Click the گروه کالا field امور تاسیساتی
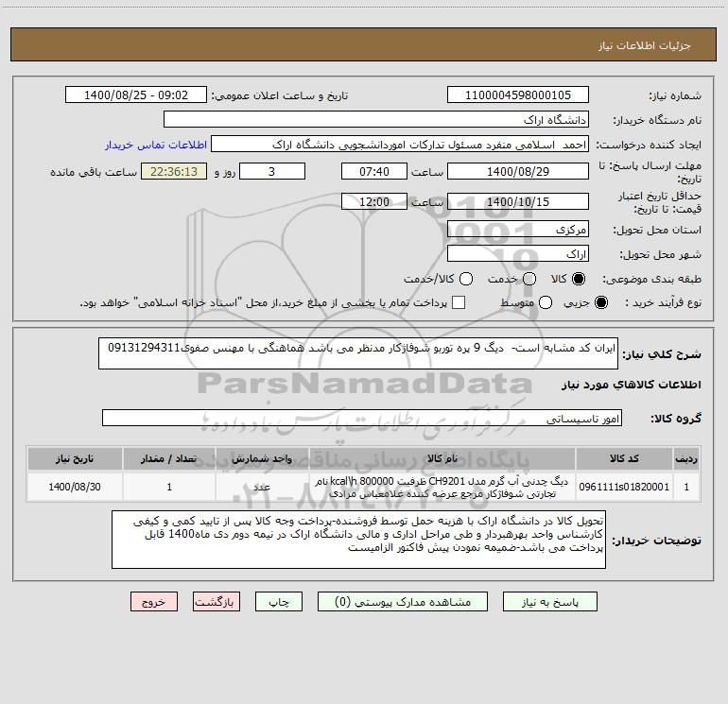Viewport: 728px width, 704px height. tap(362, 418)
